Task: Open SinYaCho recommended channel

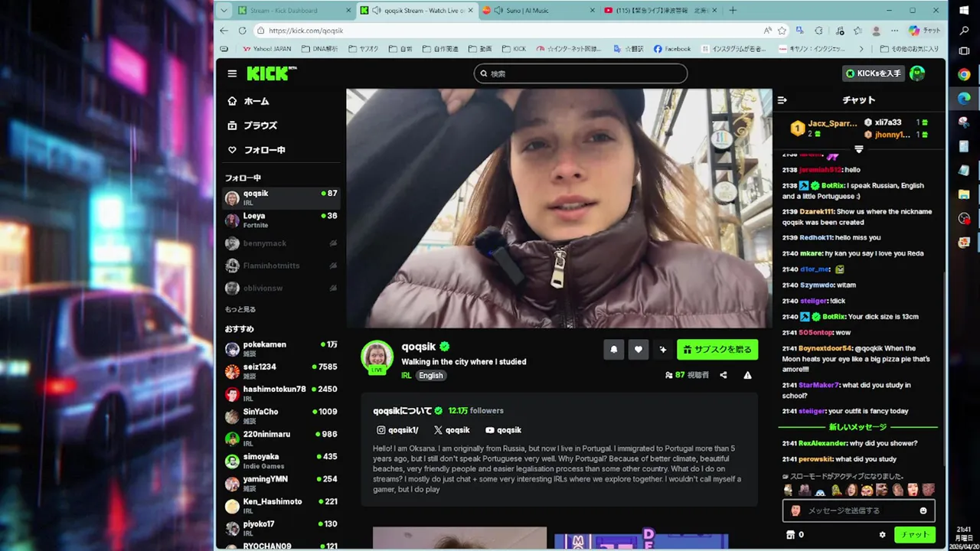Action: click(281, 416)
